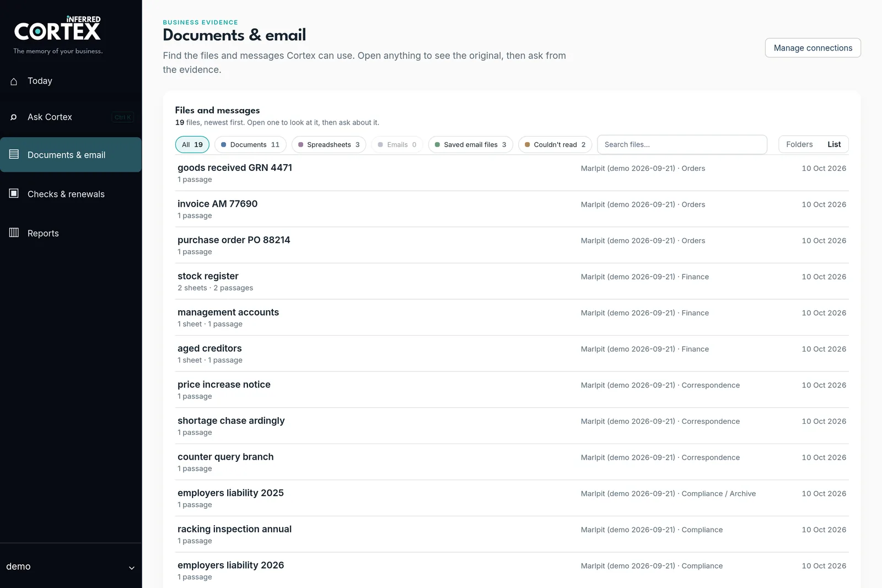
Task: Select the All 19 filter
Action: pos(192,144)
